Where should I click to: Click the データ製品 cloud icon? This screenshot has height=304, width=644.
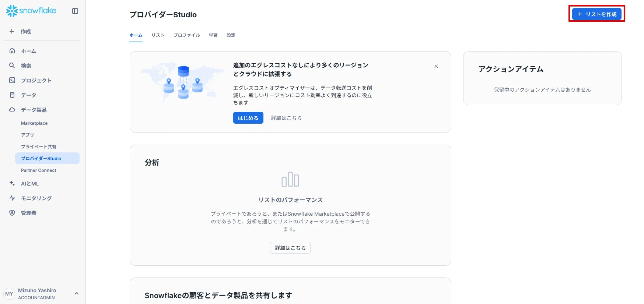(x=12, y=110)
